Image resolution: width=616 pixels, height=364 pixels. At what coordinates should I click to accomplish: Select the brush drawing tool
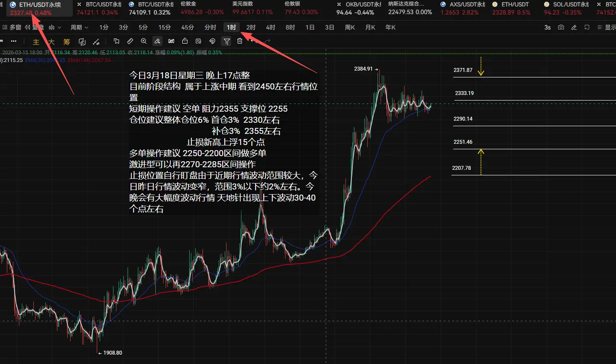(158, 41)
